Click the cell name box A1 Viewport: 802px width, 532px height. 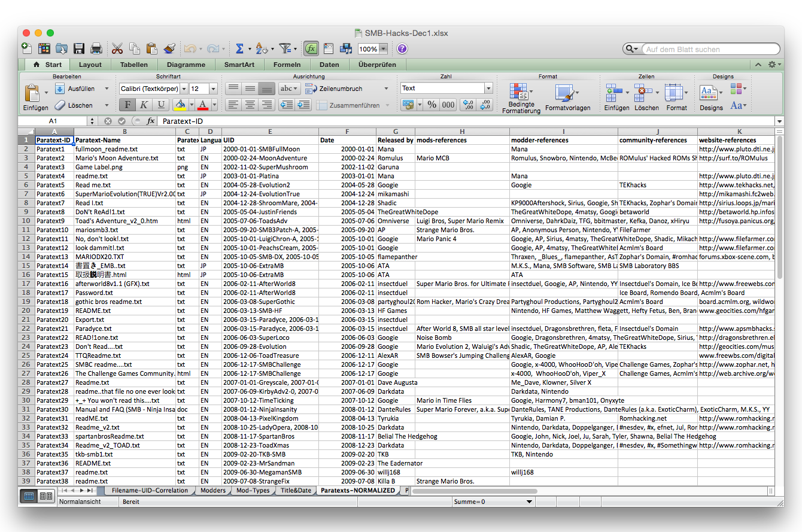(53, 121)
